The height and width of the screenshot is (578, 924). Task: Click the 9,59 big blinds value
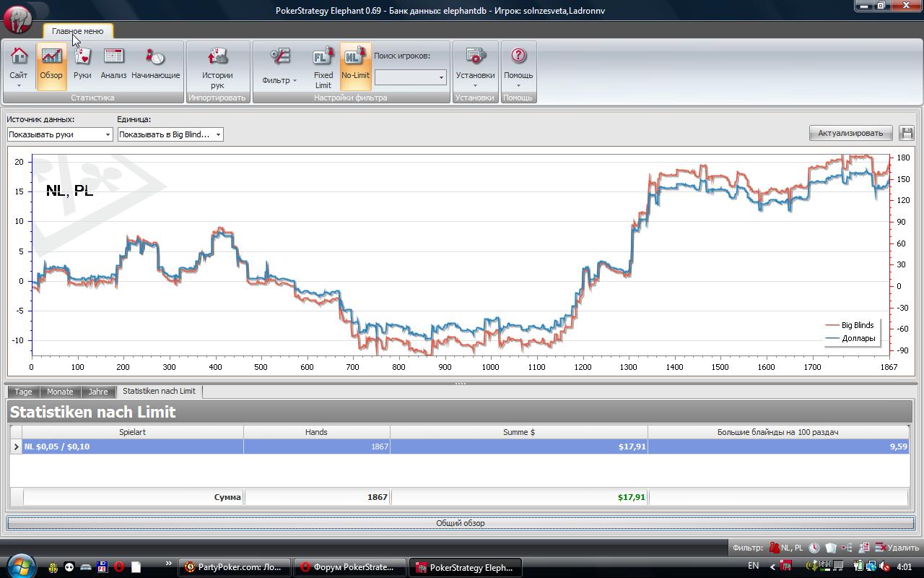point(898,447)
